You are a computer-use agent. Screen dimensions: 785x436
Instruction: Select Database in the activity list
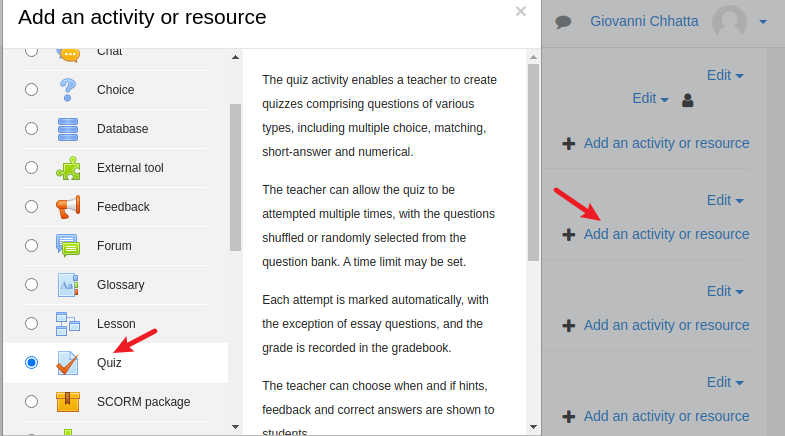(122, 129)
